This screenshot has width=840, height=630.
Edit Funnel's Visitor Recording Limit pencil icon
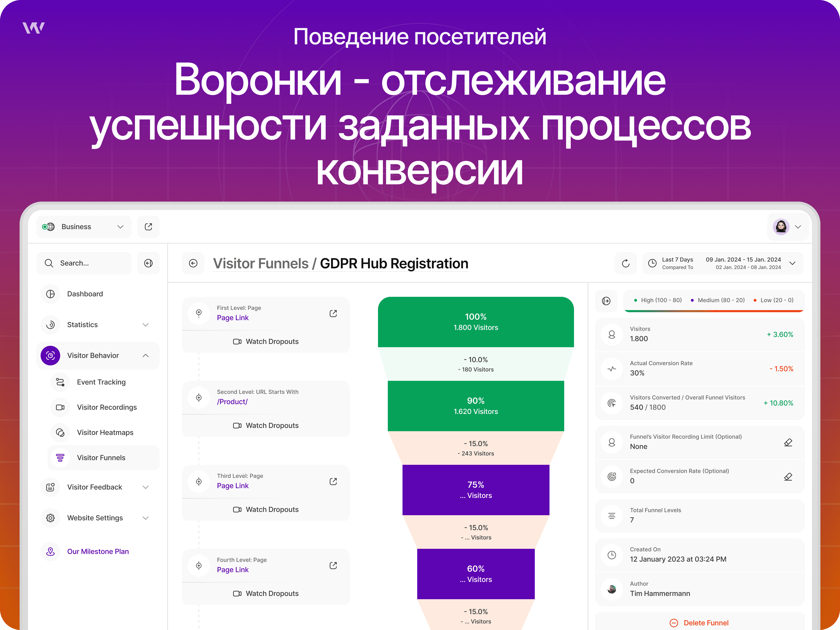[788, 442]
